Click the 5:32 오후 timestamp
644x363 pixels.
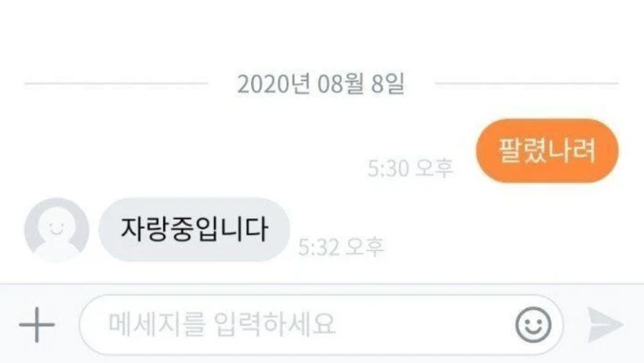point(341,247)
